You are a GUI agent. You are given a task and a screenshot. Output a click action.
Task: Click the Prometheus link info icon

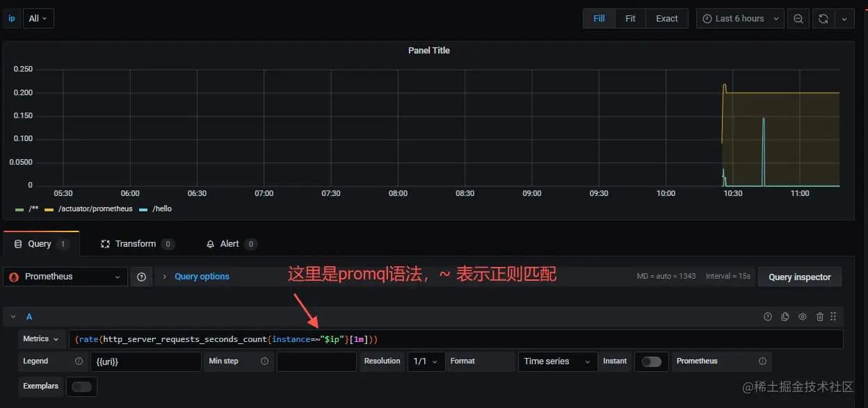point(762,361)
